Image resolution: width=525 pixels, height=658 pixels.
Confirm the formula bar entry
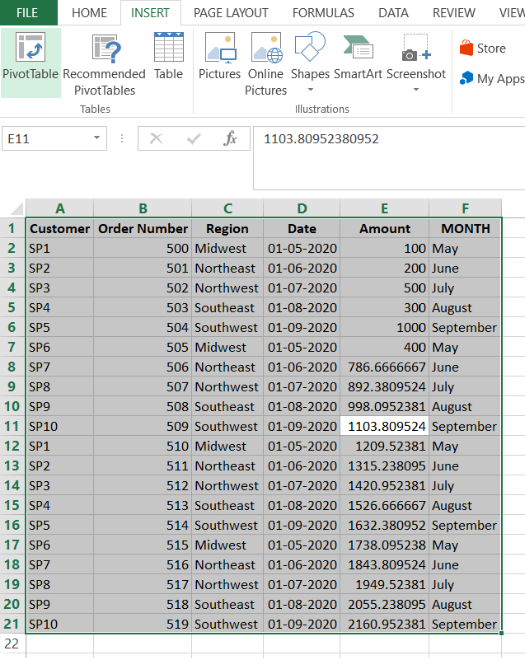point(193,138)
